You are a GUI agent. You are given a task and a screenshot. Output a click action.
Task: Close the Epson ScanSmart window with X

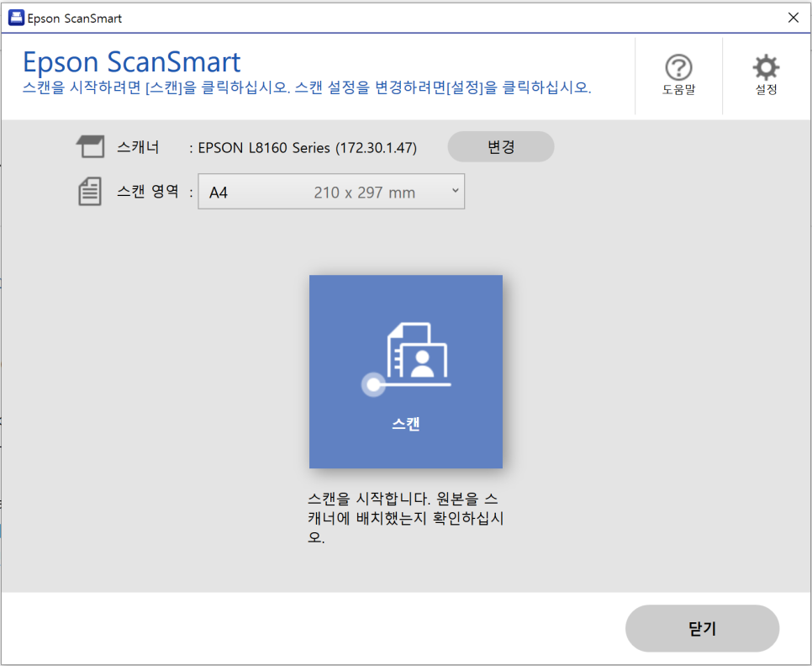(x=794, y=17)
